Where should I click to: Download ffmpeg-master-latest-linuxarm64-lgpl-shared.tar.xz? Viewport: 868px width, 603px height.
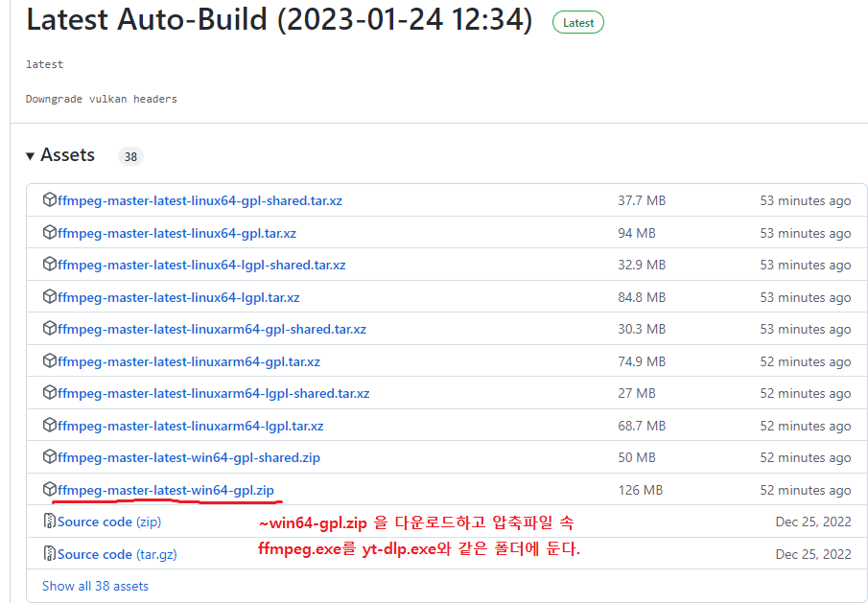pyautogui.click(x=214, y=393)
